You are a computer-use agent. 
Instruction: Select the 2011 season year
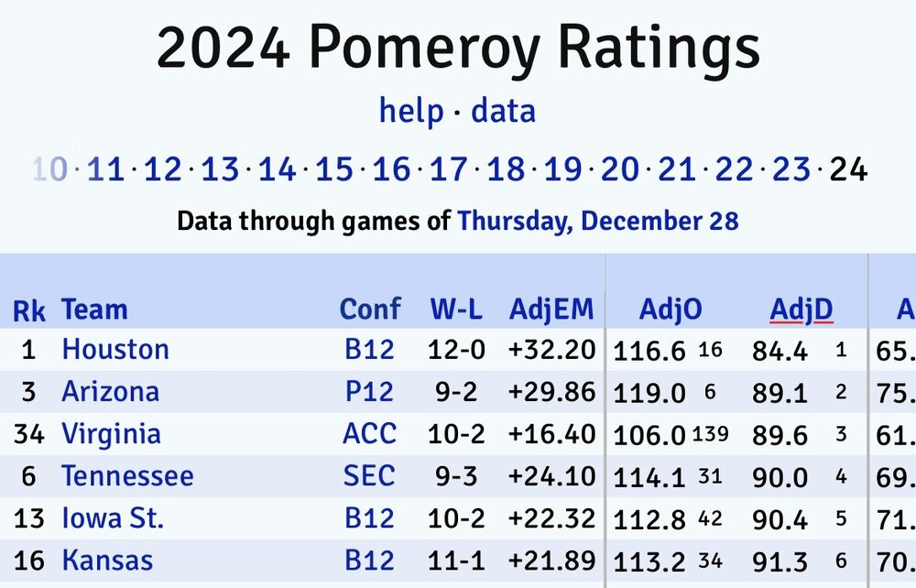[105, 170]
